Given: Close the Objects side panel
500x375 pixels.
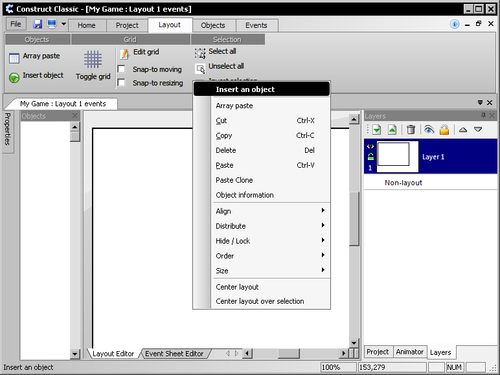Looking at the screenshot, I should point(75,116).
